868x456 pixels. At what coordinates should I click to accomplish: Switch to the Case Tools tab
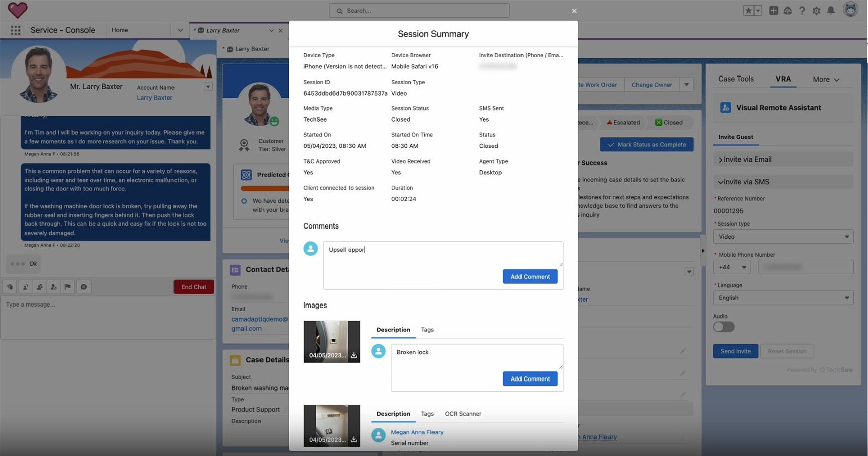pyautogui.click(x=735, y=79)
